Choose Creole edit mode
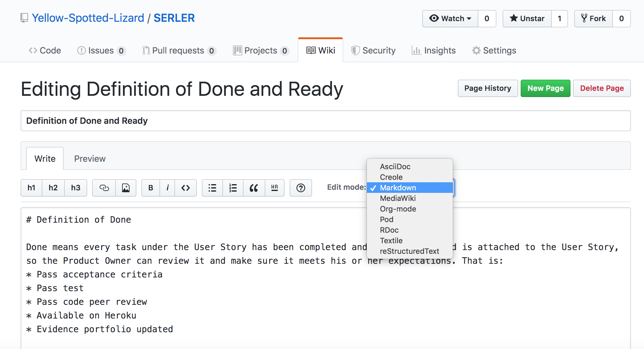The image size is (644, 349). pos(410,177)
